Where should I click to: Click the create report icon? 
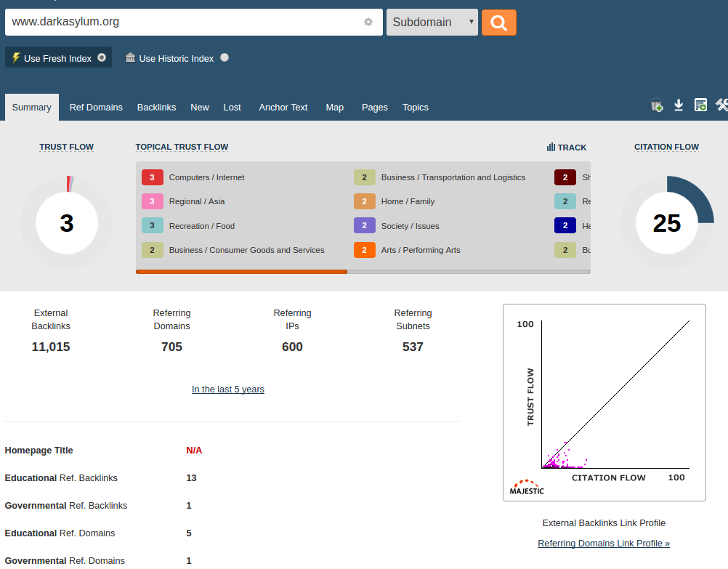[700, 105]
